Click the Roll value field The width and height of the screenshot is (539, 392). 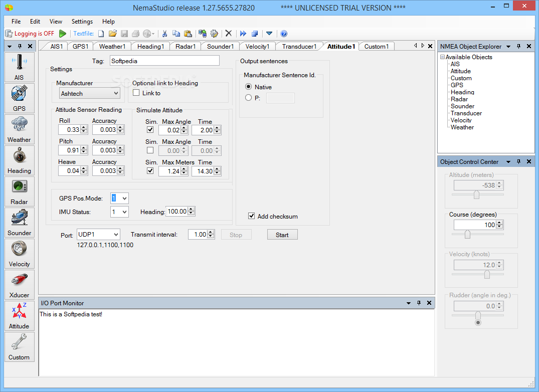(70, 129)
